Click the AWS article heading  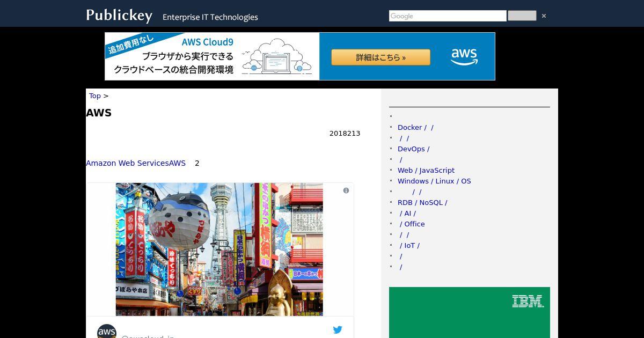tap(99, 113)
